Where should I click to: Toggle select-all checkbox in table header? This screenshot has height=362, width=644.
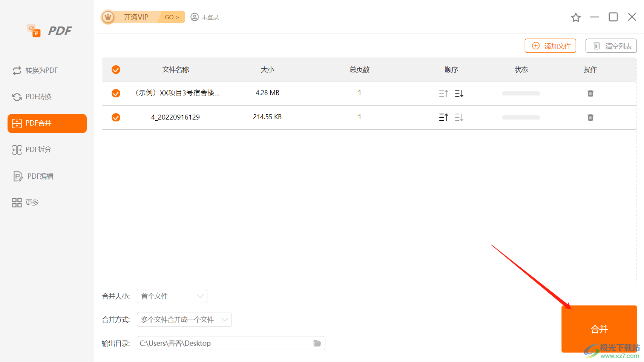coord(116,70)
